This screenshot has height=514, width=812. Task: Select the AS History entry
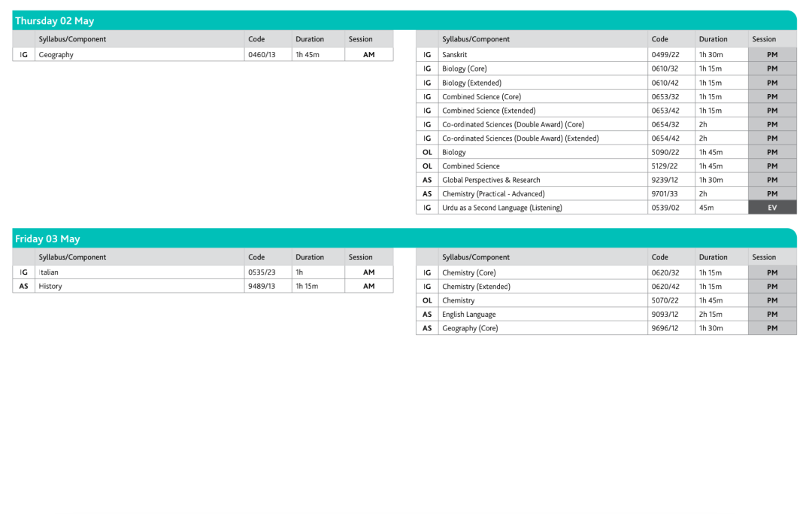point(203,286)
